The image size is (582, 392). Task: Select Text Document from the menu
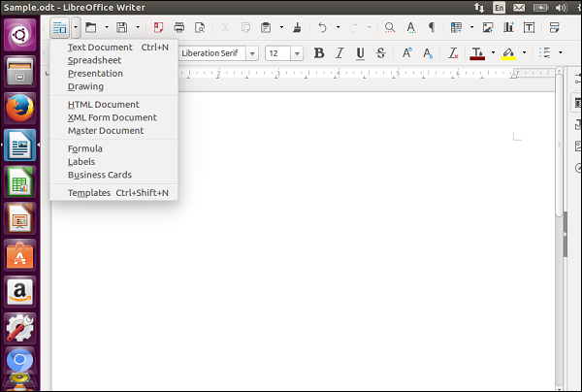(x=113, y=48)
